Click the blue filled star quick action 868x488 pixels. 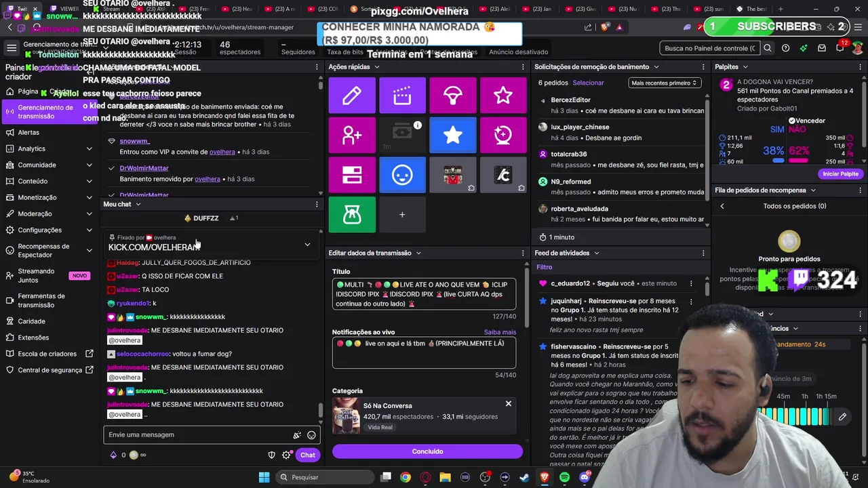(x=453, y=135)
